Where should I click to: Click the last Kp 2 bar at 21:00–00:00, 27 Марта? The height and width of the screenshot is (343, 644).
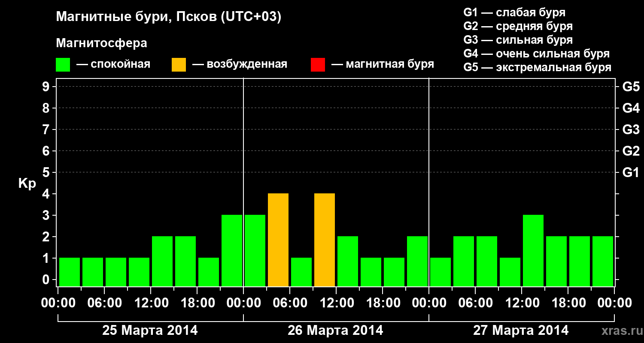[x=603, y=262]
